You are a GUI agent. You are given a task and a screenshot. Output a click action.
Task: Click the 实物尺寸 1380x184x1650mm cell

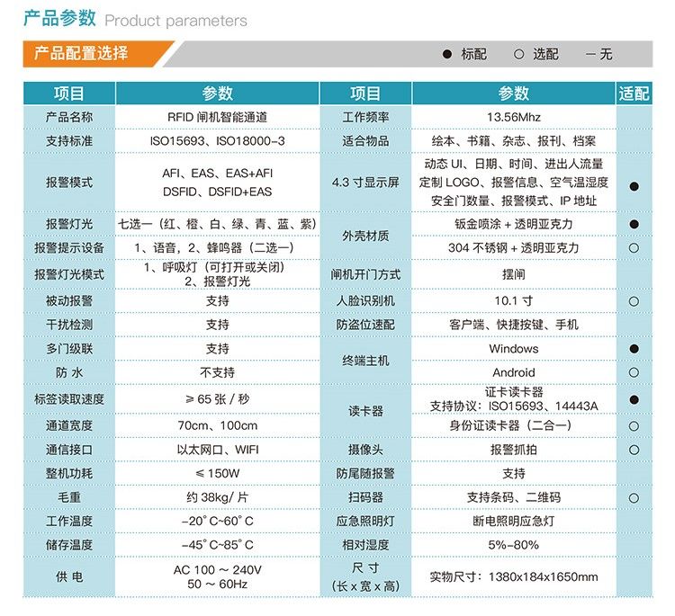pyautogui.click(x=514, y=576)
